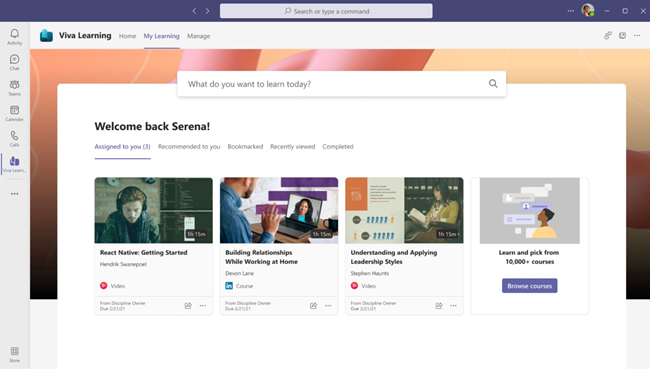Go to Teams in the sidebar

[x=15, y=88]
